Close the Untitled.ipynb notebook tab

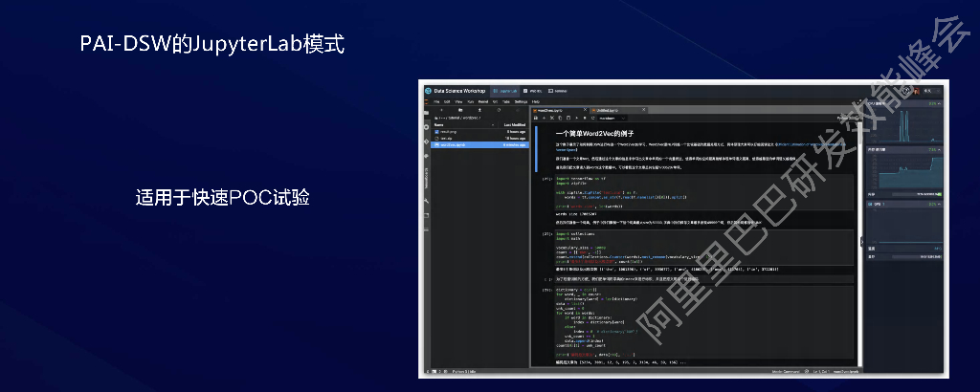point(644,109)
